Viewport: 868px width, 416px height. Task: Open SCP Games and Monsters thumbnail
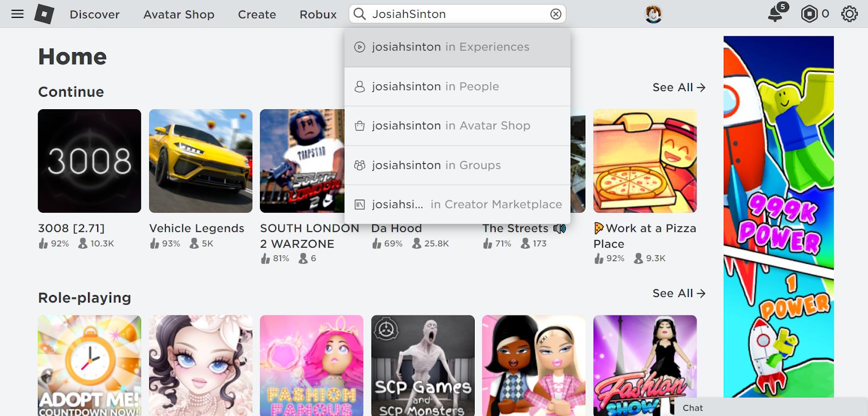[423, 365]
